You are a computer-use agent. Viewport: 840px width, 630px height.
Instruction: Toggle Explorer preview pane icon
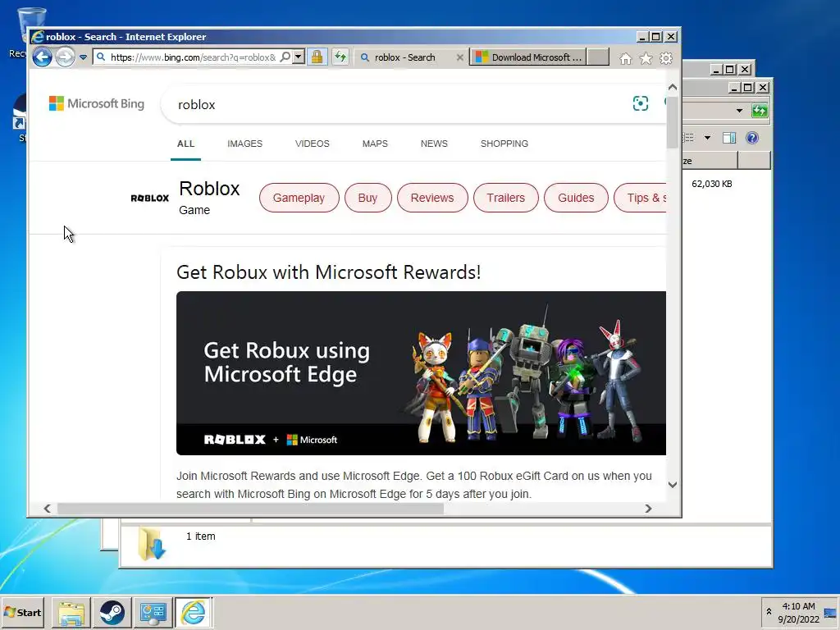729,138
